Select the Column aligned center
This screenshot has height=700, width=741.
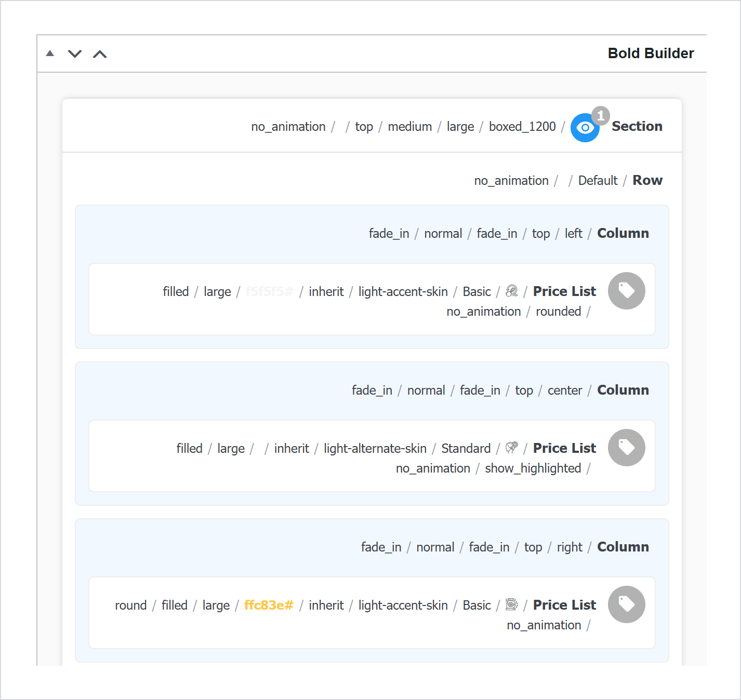(623, 390)
